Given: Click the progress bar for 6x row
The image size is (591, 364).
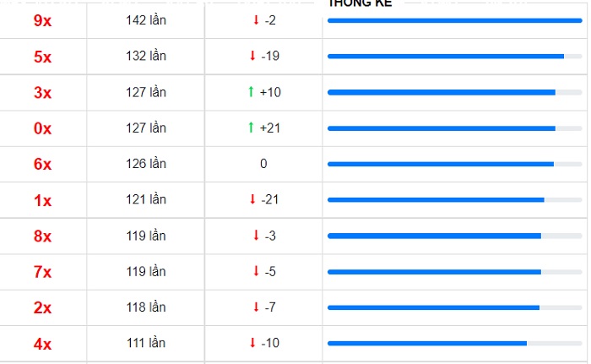Looking at the screenshot, I should tap(455, 164).
